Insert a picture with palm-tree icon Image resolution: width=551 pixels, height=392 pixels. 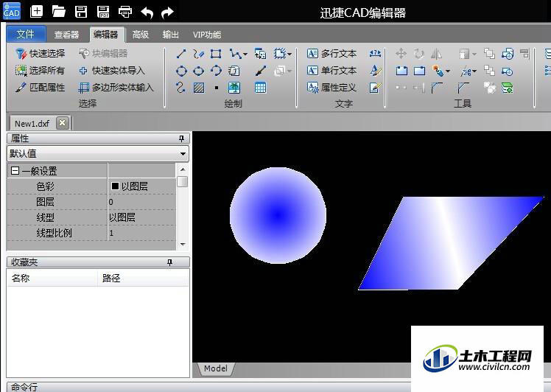tap(234, 88)
